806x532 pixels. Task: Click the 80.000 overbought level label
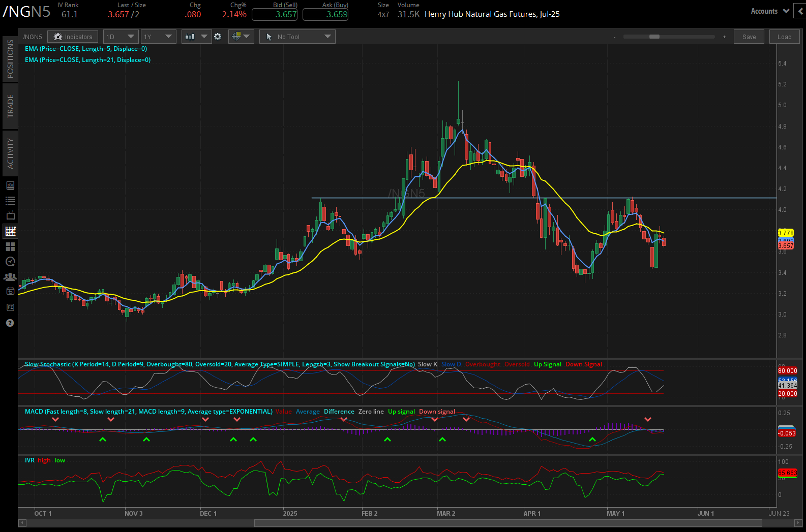click(787, 371)
